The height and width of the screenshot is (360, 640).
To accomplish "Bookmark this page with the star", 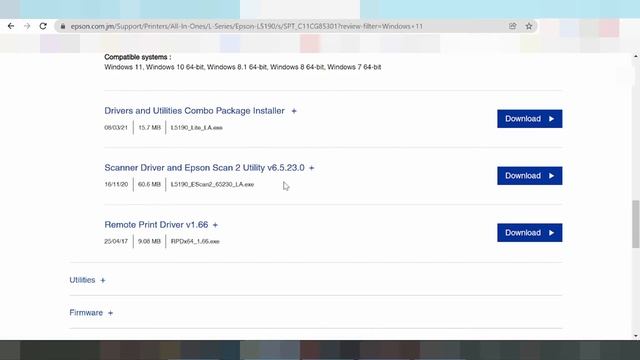I will (x=529, y=26).
